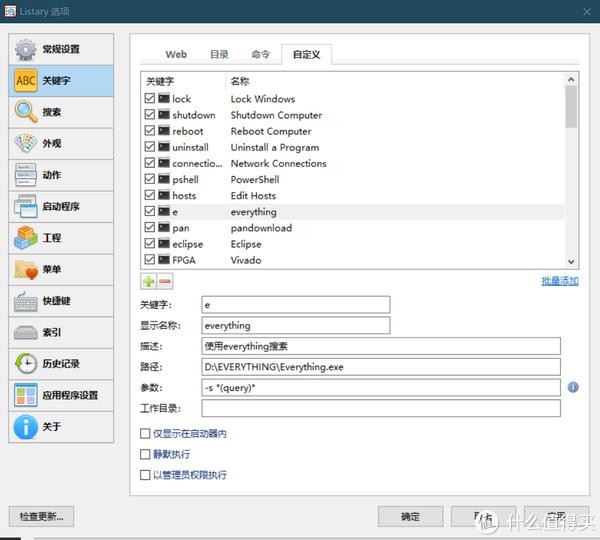600x540 pixels.
Task: Select the 'Uninstall a Program' row name
Action: tap(275, 147)
